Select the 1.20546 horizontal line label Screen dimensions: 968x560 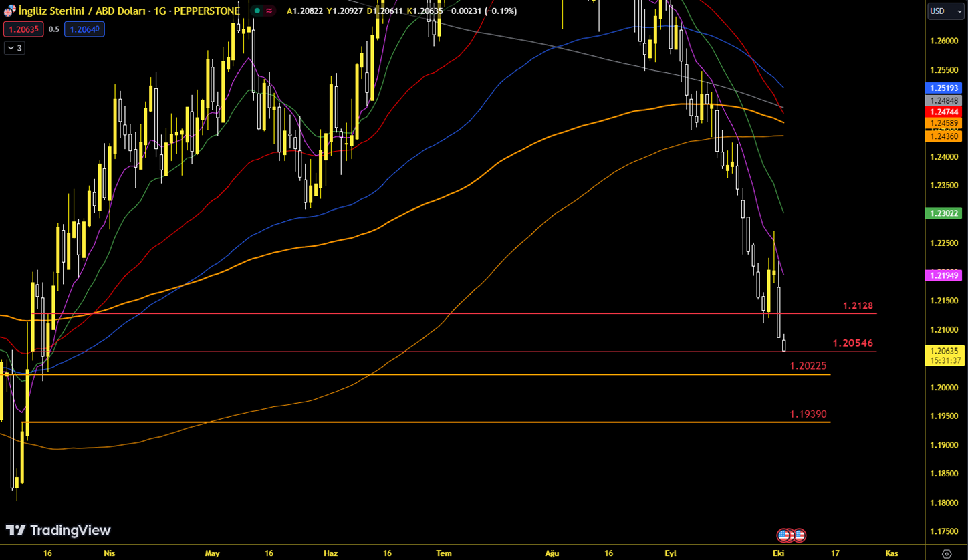tap(852, 343)
